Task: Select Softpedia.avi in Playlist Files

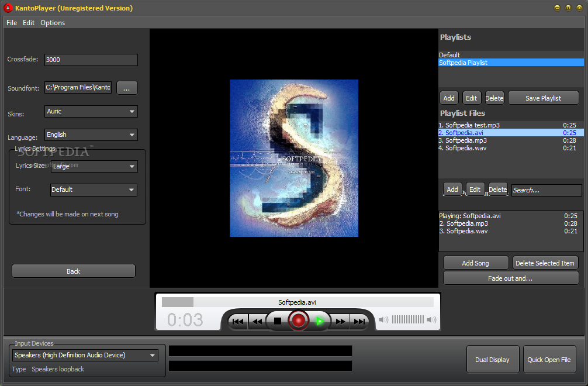Action: [511, 133]
